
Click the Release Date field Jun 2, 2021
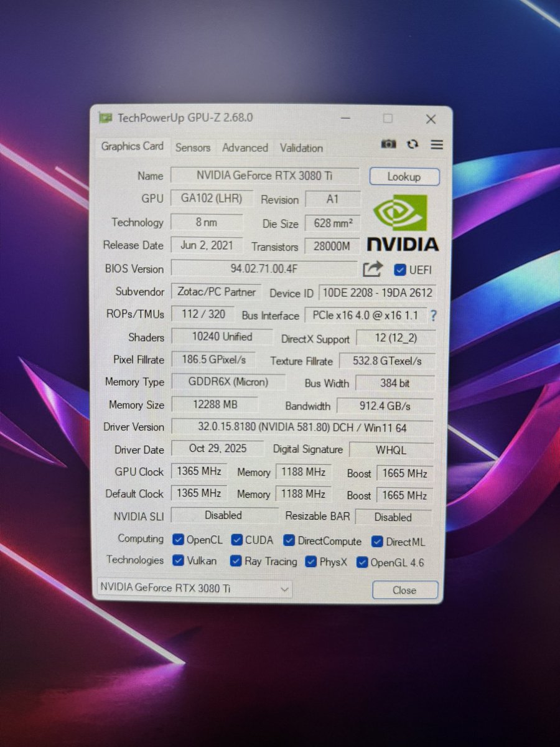(206, 245)
